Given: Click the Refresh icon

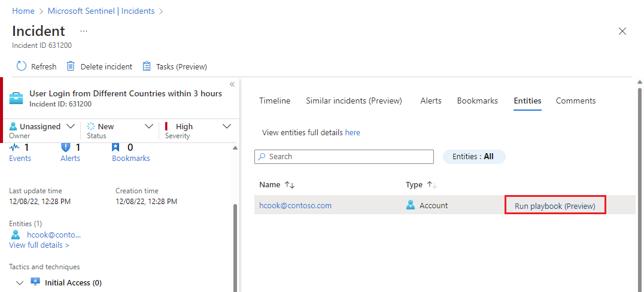Looking at the screenshot, I should [22, 66].
